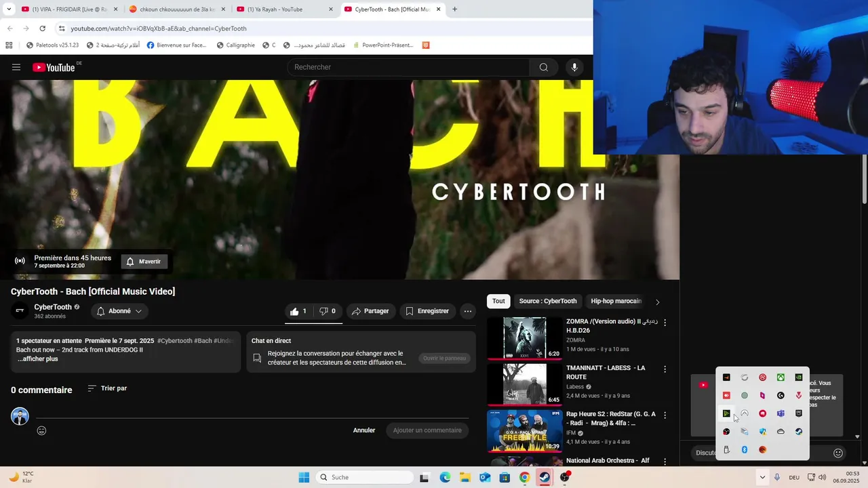
Task: Open Logitech G HUB tray icon
Action: [781, 395]
